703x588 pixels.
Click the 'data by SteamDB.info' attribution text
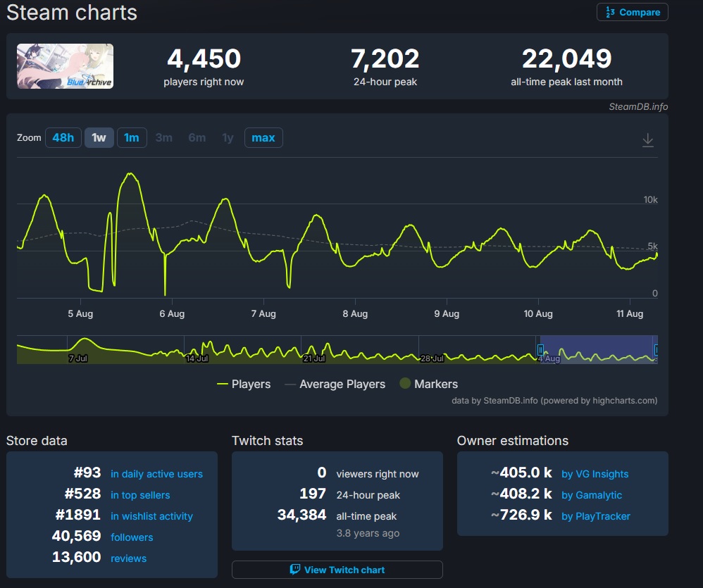click(554, 400)
